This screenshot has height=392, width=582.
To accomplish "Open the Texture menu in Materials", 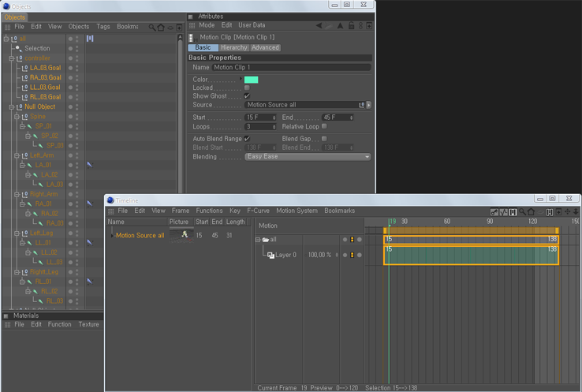I will 88,324.
